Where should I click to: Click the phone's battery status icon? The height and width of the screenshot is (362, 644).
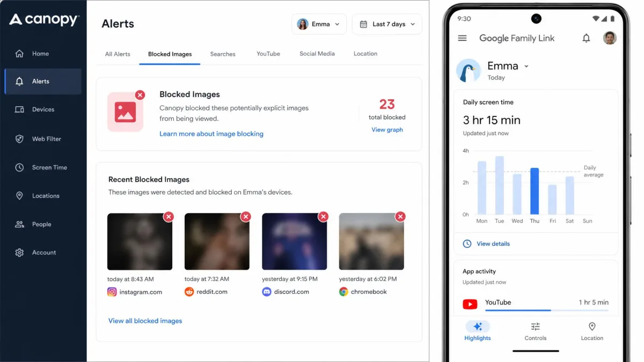(x=612, y=19)
